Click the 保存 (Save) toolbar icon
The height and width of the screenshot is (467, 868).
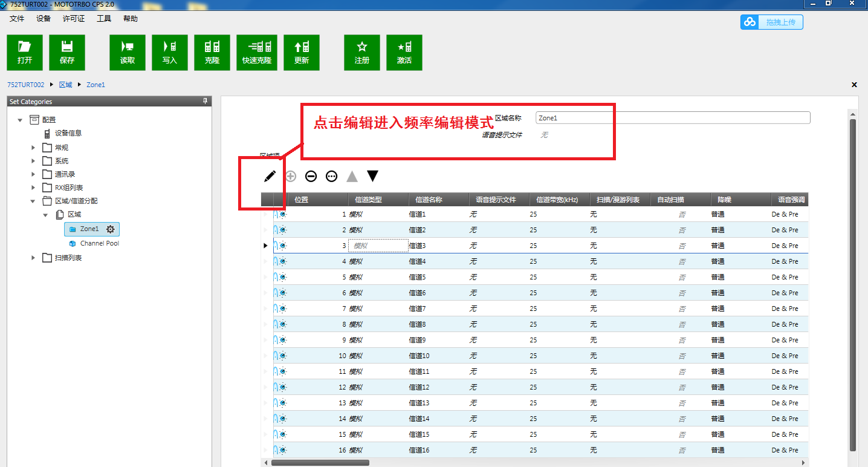click(67, 52)
